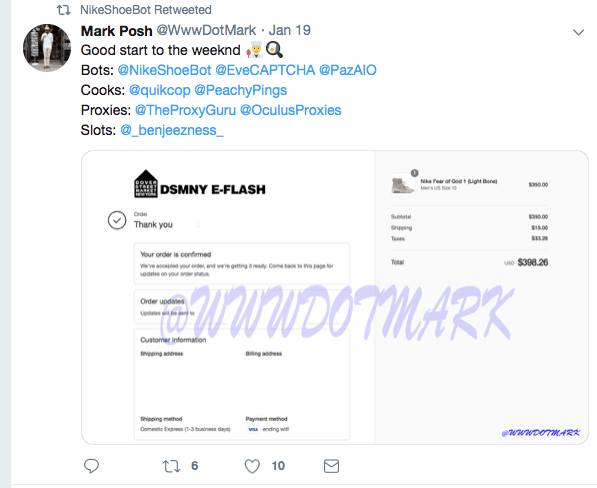Open the @PazAIO profile link
597x488 pixels.
coord(348,70)
